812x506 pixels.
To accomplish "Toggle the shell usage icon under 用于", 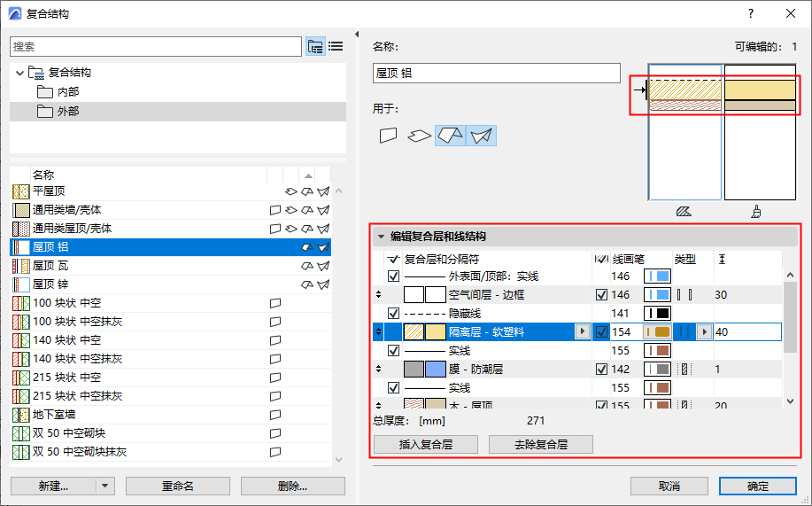I will coord(481,136).
